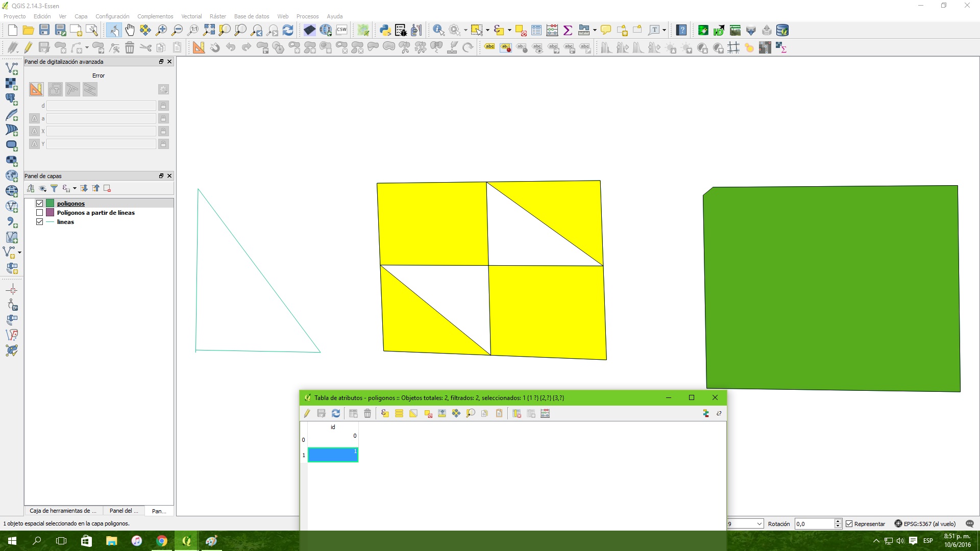Select the Pan Map hand tool
Screen dimensions: 980x551
130,30
